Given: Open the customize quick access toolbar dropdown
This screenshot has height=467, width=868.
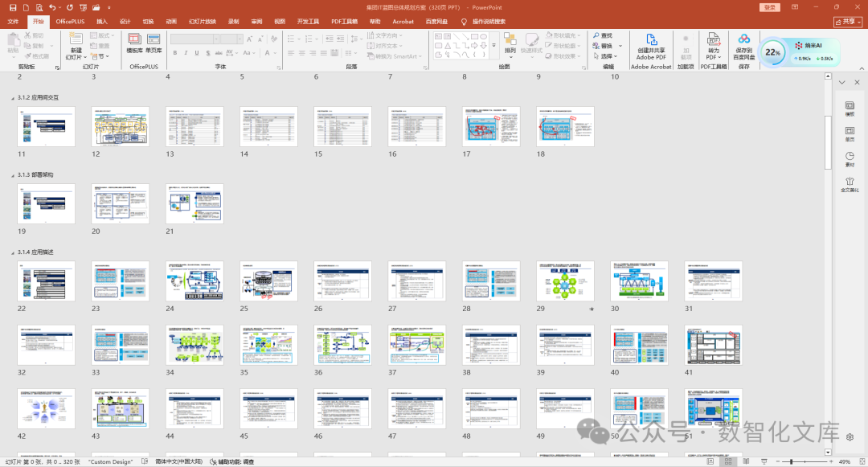Looking at the screenshot, I should (x=109, y=8).
